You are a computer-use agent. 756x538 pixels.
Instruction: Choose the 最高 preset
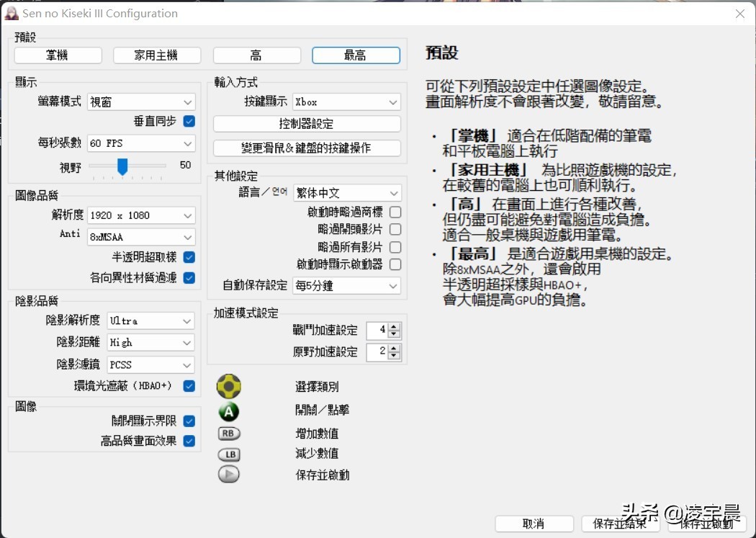point(356,55)
